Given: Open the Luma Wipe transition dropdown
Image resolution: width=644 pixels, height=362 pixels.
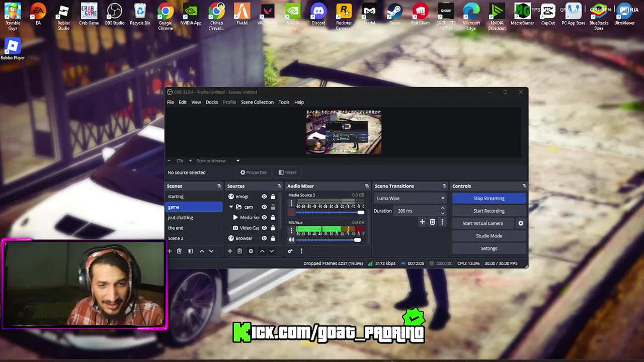Looking at the screenshot, I should point(410,198).
